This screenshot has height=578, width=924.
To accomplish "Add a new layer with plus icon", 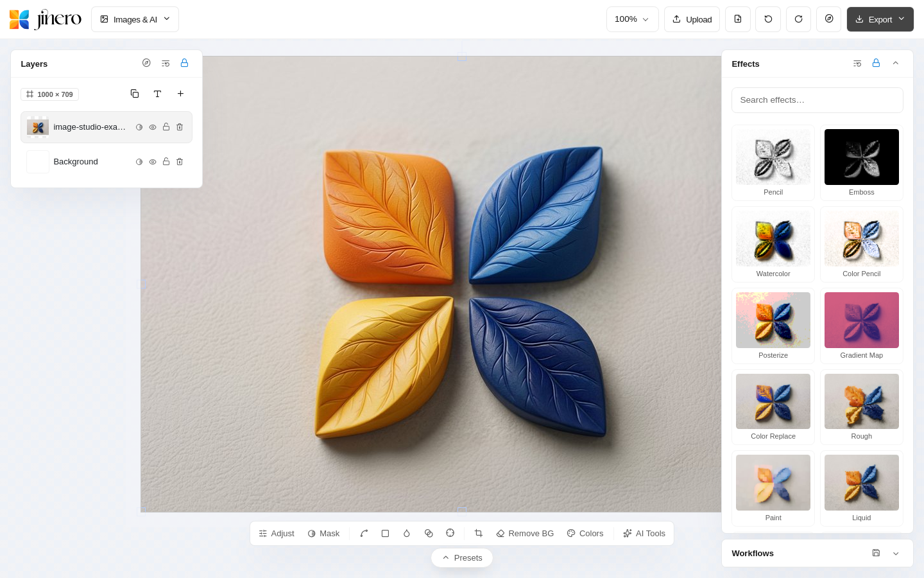I will tap(180, 94).
